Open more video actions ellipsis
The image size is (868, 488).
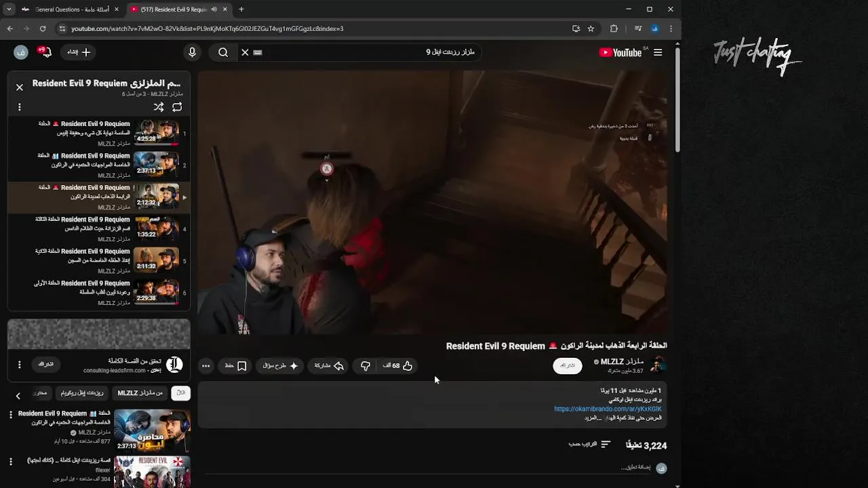[206, 366]
